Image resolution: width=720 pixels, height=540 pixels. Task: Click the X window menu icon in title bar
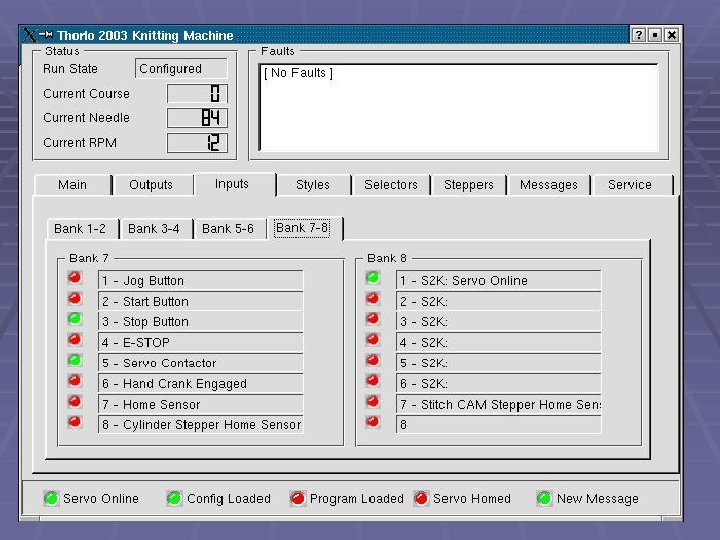pos(29,35)
